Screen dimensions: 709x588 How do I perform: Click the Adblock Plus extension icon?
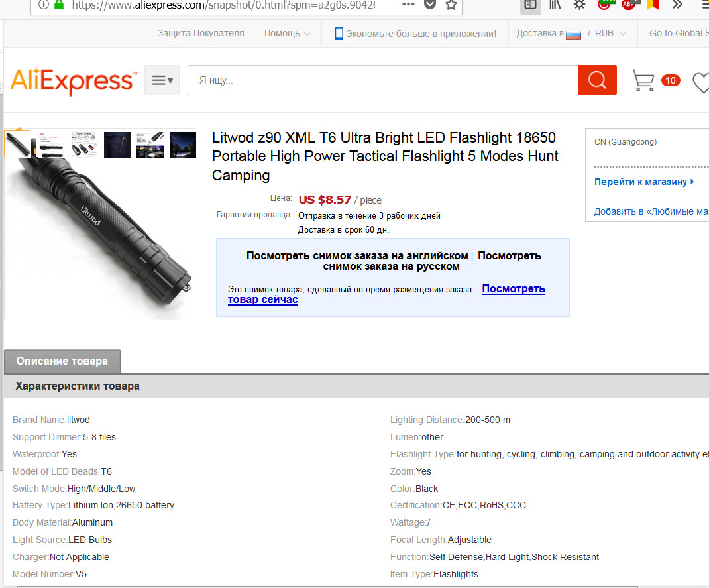click(629, 5)
